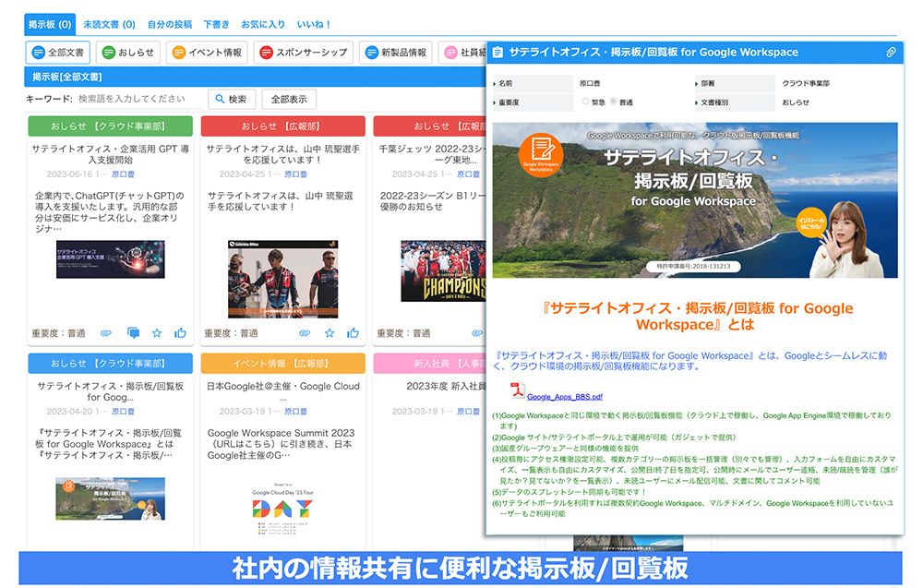
Task: Click 原口豊 link on Google Cloud card
Action: pos(295,412)
